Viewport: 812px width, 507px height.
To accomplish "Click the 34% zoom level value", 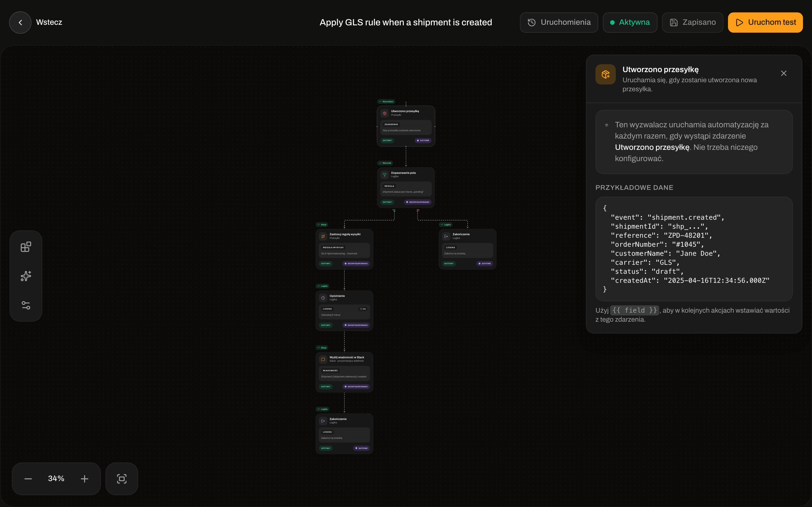I will coord(56,479).
